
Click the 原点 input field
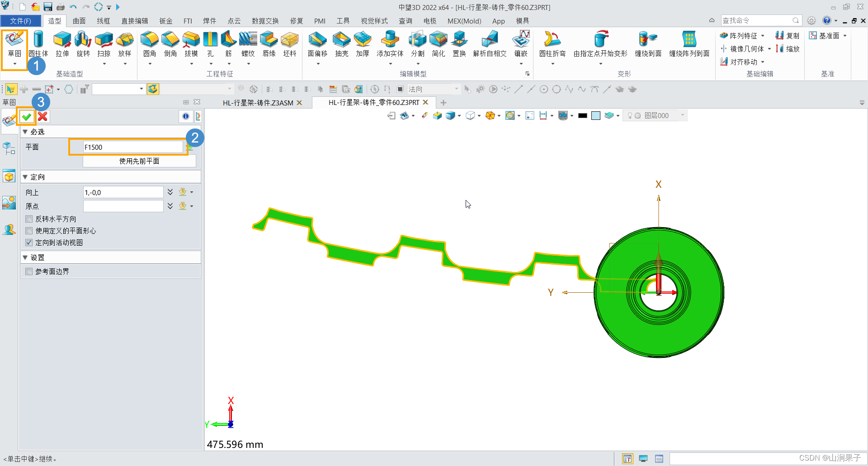coord(123,206)
